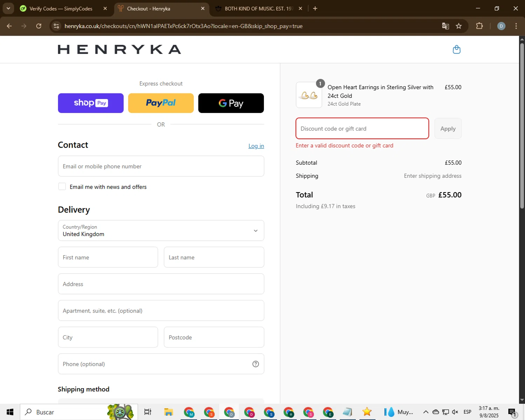Bookmark this page with the star icon

[458, 26]
